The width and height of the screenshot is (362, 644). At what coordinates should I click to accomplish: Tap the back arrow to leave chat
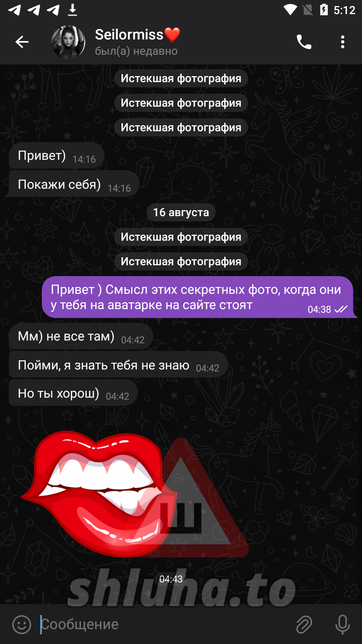click(22, 42)
